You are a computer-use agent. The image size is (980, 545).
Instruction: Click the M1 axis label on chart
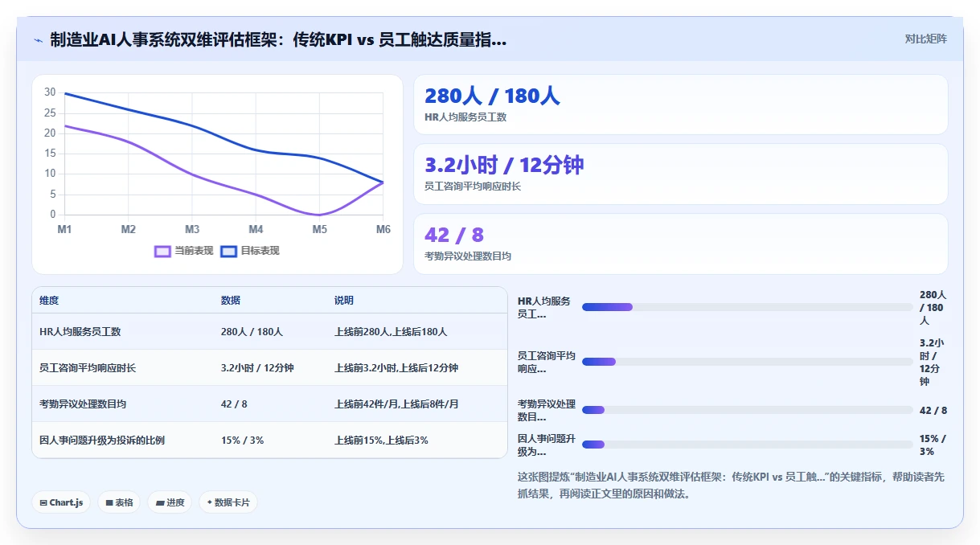[x=64, y=229]
